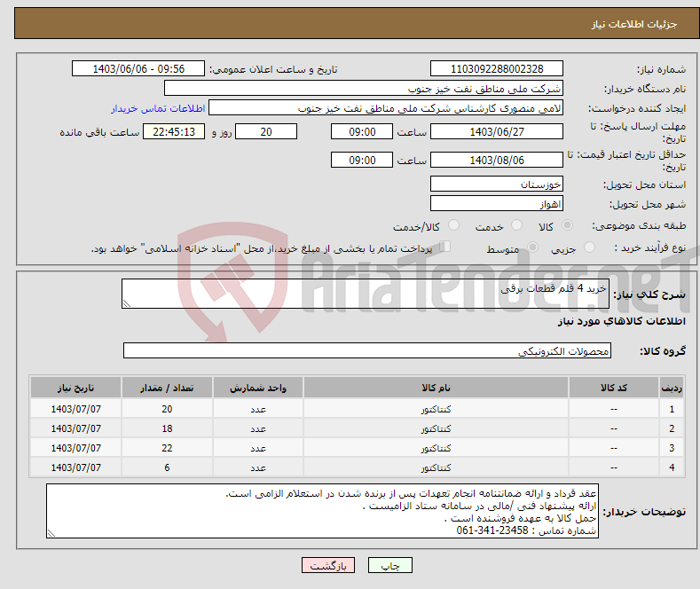Click quantity 20 in row 1
Image resolution: width=700 pixels, height=589 pixels.
pyautogui.click(x=167, y=409)
